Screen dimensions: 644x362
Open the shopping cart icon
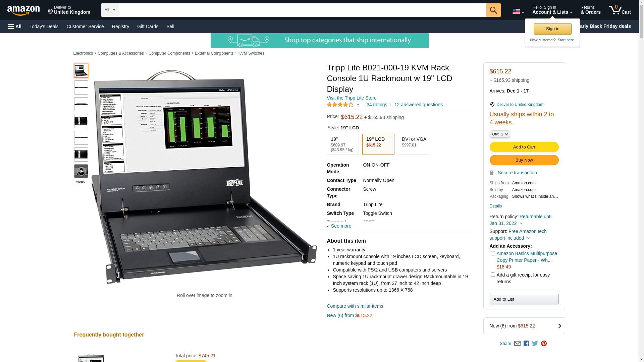pyautogui.click(x=620, y=10)
